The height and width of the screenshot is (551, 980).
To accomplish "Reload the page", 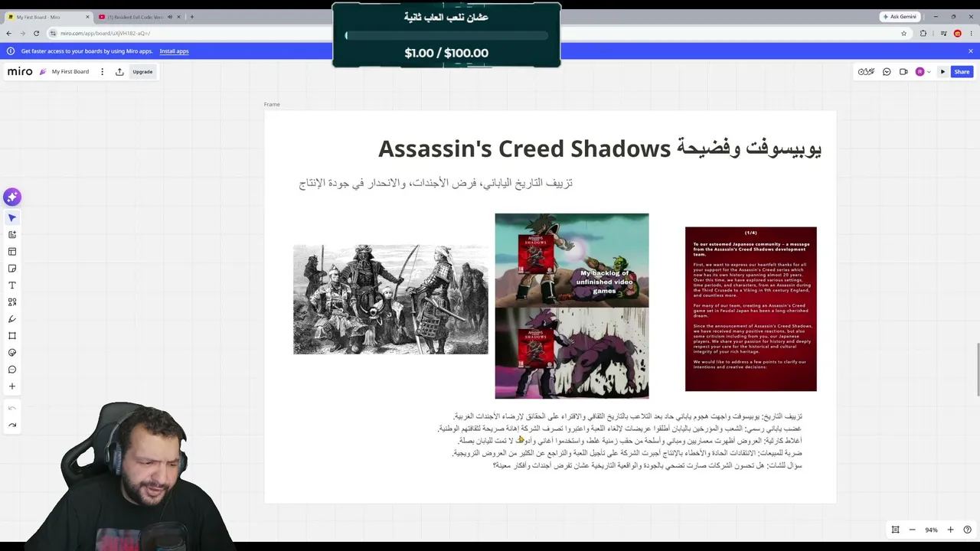I will [x=36, y=34].
